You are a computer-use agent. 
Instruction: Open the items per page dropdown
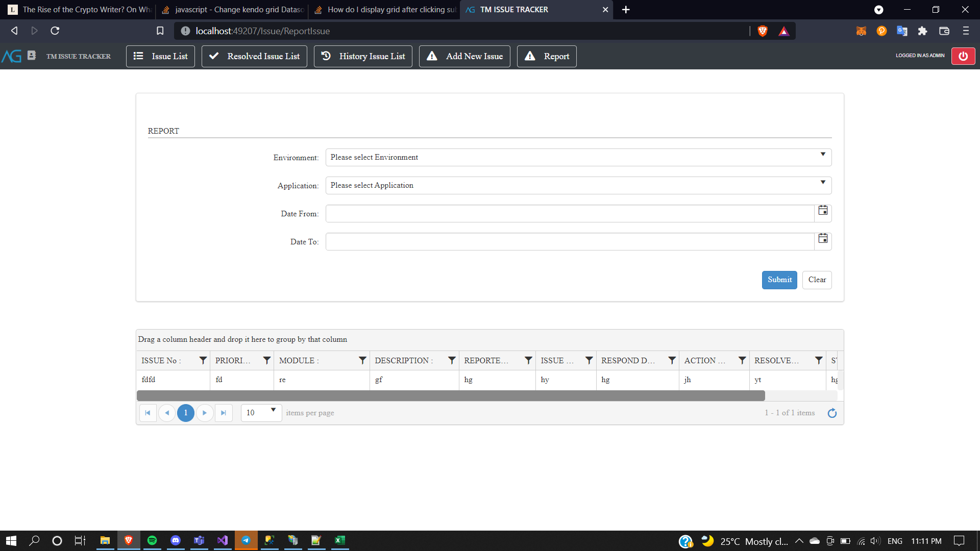[x=261, y=412]
